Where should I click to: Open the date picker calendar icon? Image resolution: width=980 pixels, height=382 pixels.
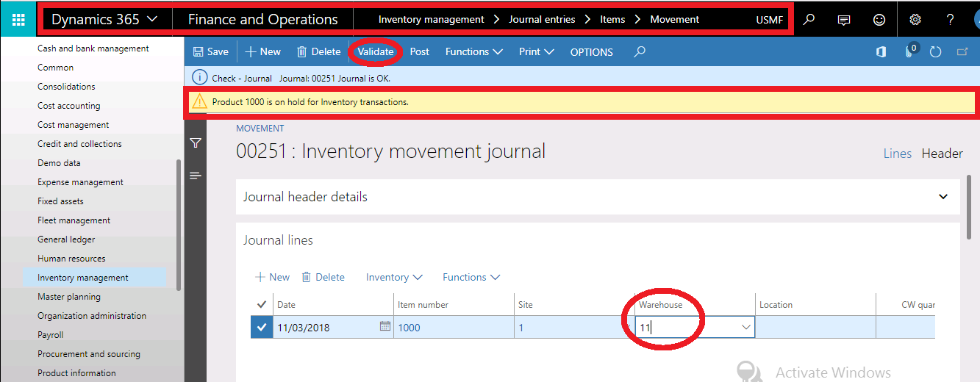[385, 326]
